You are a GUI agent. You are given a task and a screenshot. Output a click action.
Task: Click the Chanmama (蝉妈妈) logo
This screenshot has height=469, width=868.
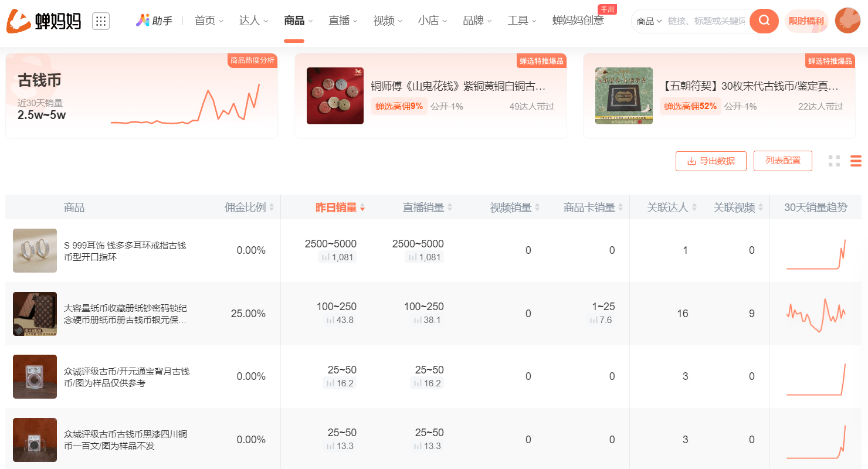[x=41, y=21]
